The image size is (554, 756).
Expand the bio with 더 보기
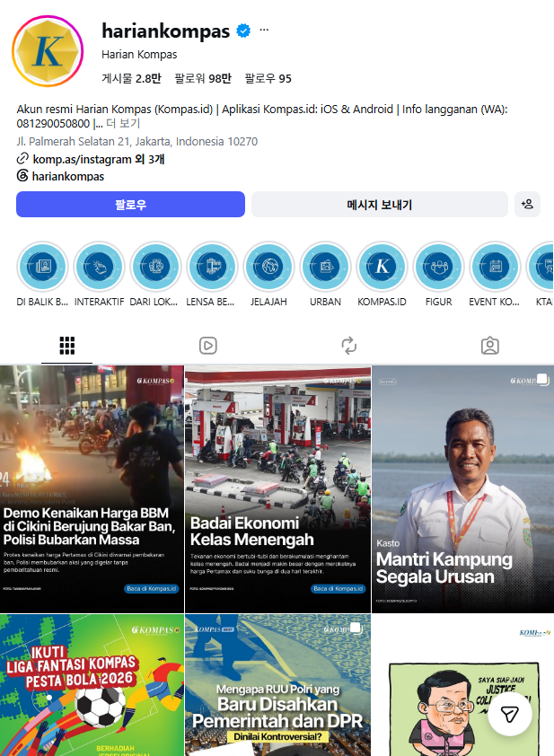coord(123,123)
